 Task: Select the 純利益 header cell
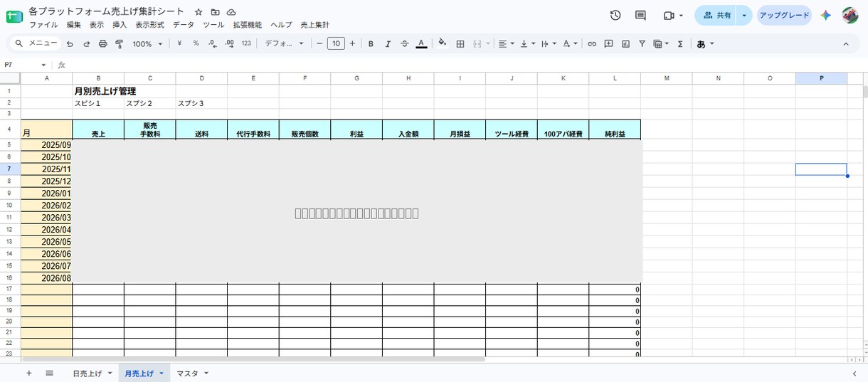click(x=615, y=129)
